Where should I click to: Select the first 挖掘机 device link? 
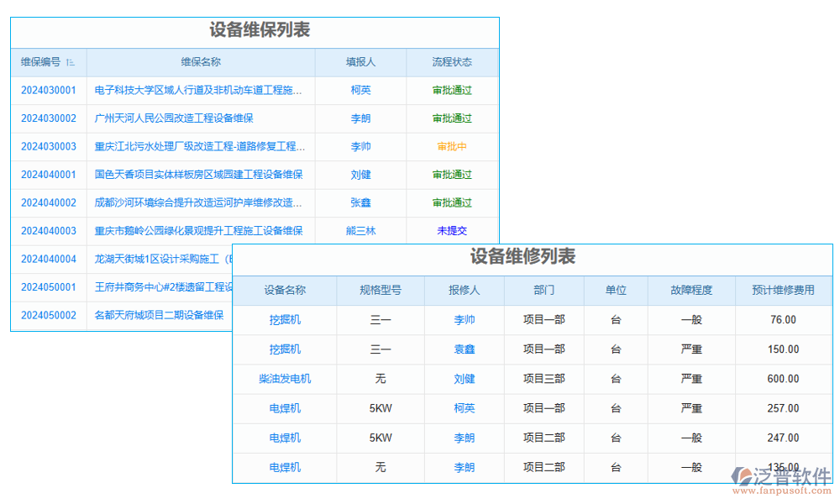point(285,320)
